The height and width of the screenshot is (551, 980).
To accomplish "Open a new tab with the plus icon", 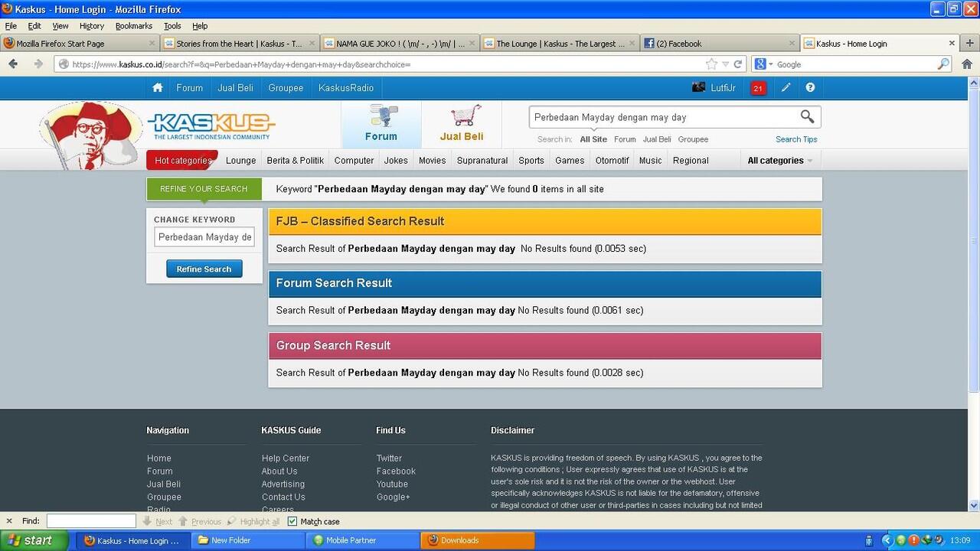I will (970, 44).
